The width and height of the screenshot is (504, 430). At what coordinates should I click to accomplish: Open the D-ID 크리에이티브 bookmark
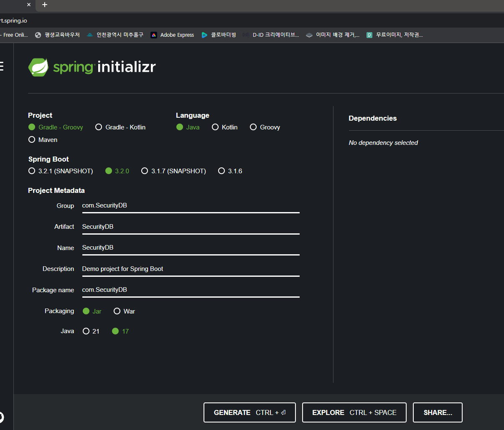point(271,35)
